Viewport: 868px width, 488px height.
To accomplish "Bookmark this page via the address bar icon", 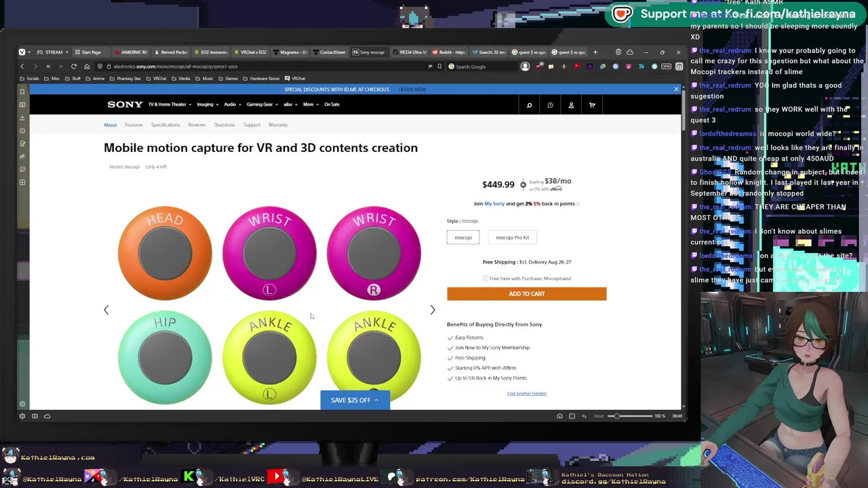I will (439, 66).
